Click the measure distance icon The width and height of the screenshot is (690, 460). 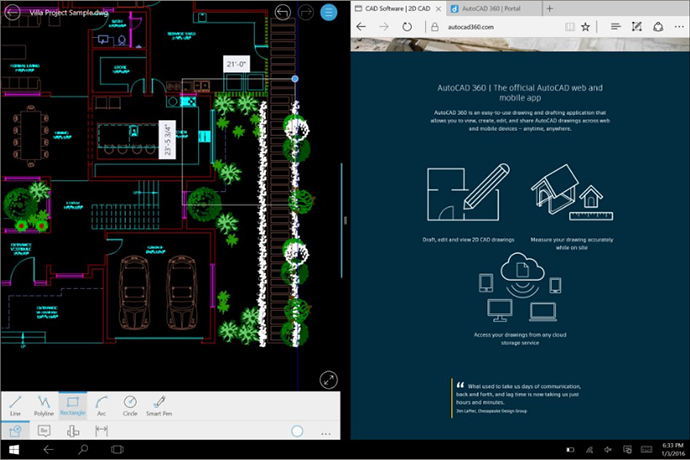101,430
